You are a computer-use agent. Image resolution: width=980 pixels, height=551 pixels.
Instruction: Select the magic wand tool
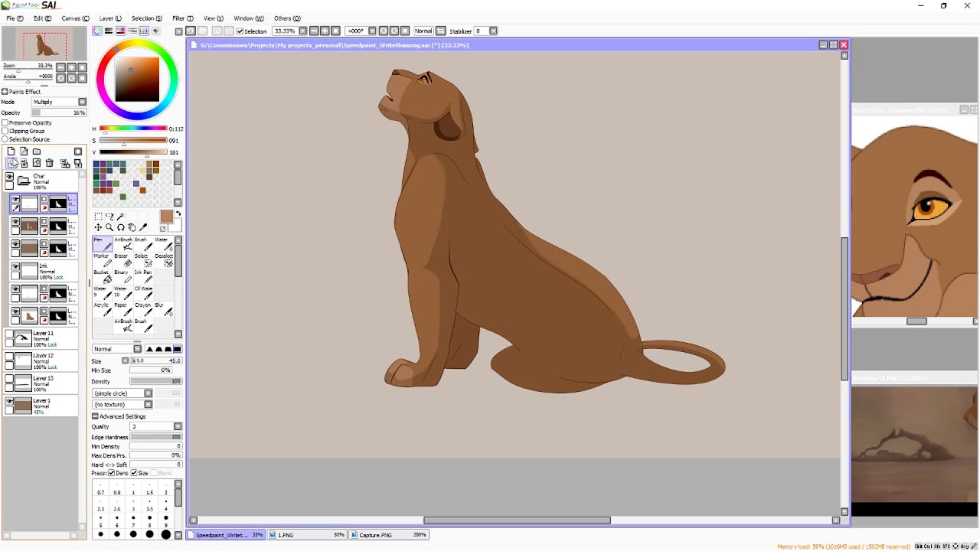click(120, 217)
